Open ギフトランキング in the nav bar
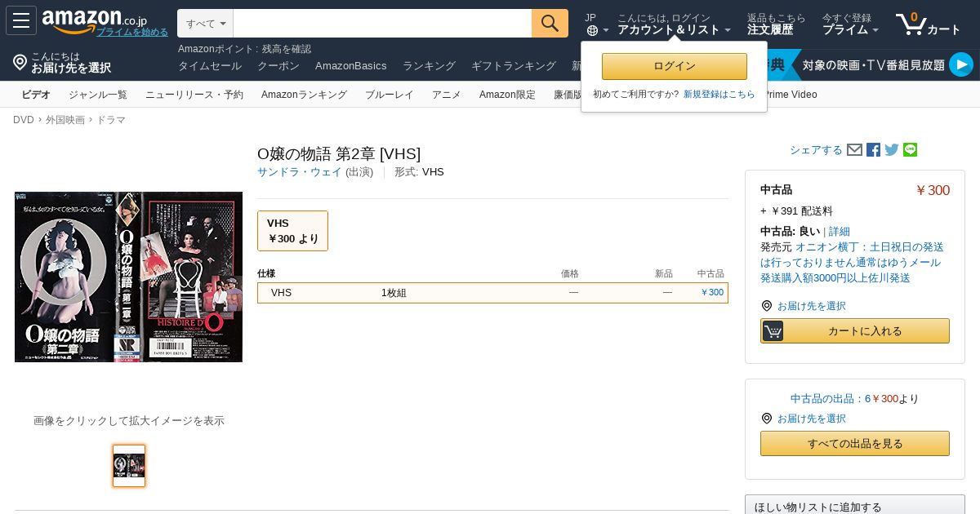Screen dimensions: 980x514 click(514, 66)
